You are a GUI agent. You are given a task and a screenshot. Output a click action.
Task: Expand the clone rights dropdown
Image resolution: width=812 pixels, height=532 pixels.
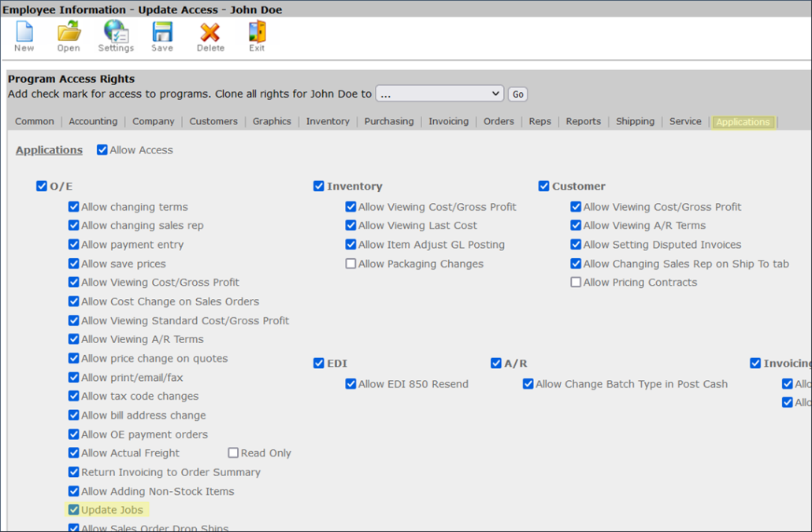(439, 94)
